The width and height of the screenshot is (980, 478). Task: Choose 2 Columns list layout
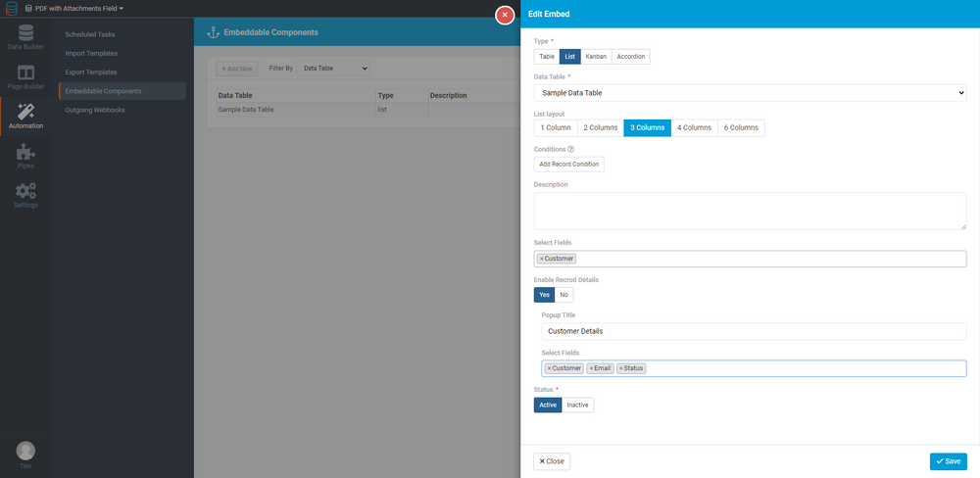601,127
